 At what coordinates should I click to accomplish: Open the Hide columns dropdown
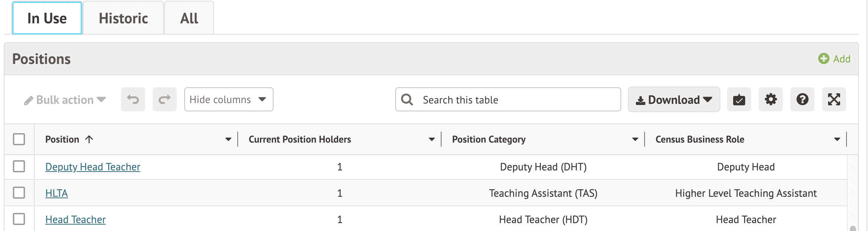pyautogui.click(x=228, y=100)
